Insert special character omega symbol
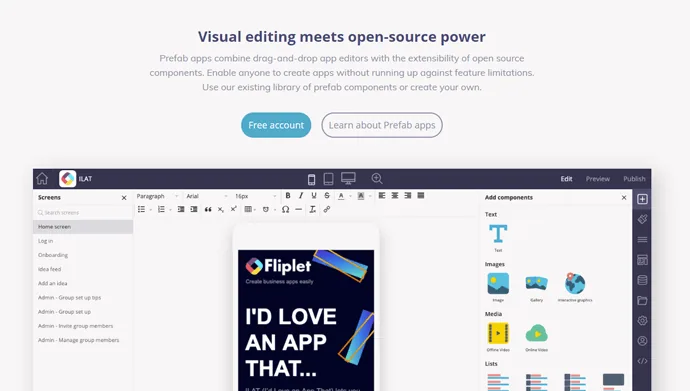 (286, 209)
